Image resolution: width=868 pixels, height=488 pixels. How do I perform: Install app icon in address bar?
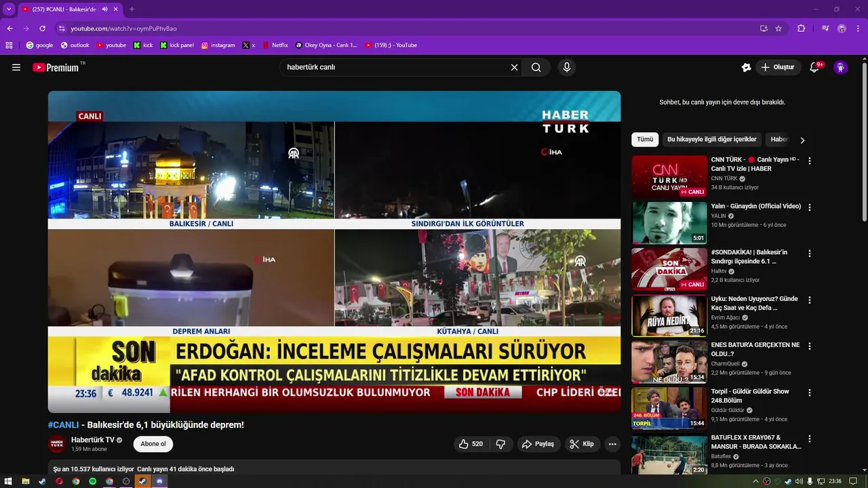pos(764,28)
